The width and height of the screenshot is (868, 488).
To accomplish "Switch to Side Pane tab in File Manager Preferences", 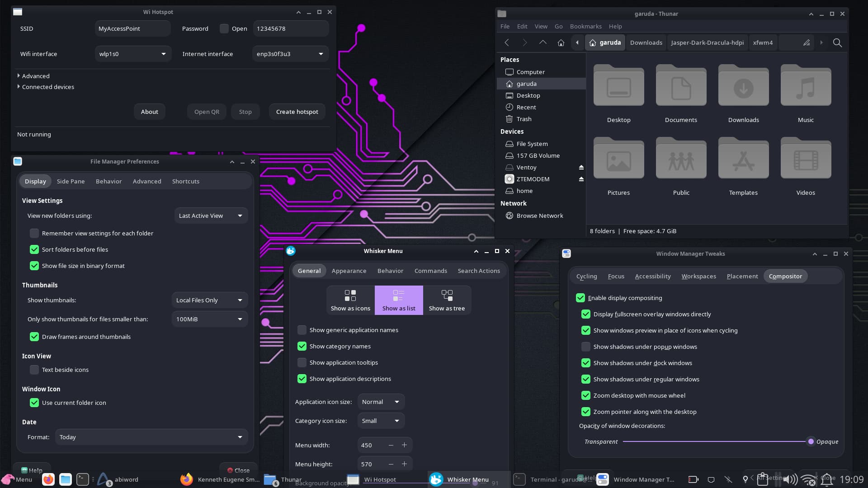I will tap(71, 181).
